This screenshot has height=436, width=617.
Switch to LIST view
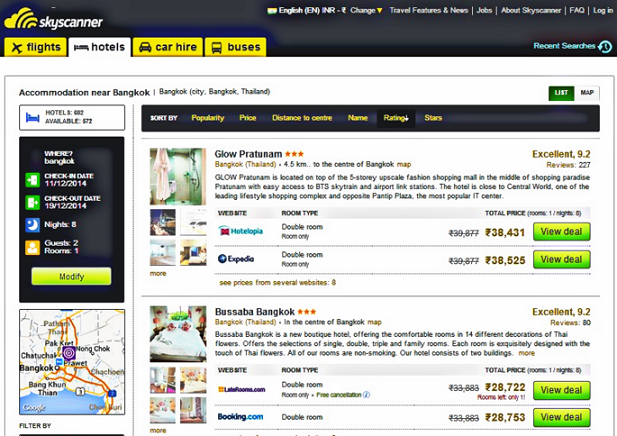click(561, 93)
